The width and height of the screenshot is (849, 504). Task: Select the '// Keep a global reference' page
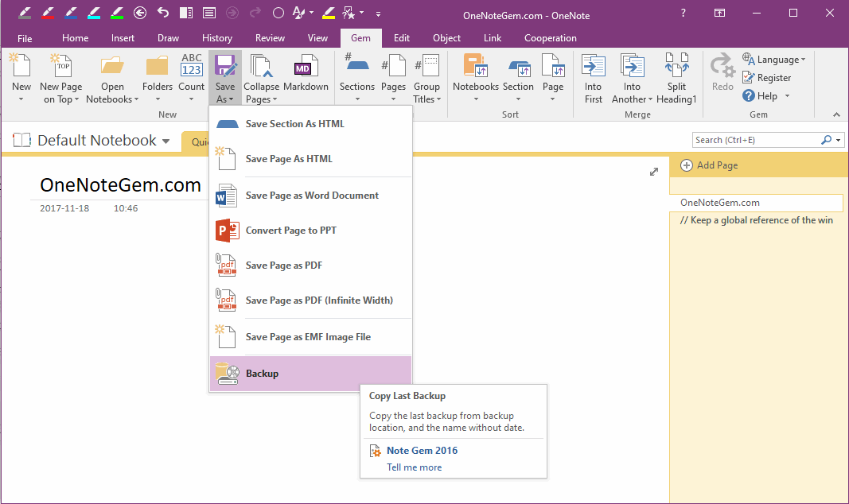click(757, 220)
